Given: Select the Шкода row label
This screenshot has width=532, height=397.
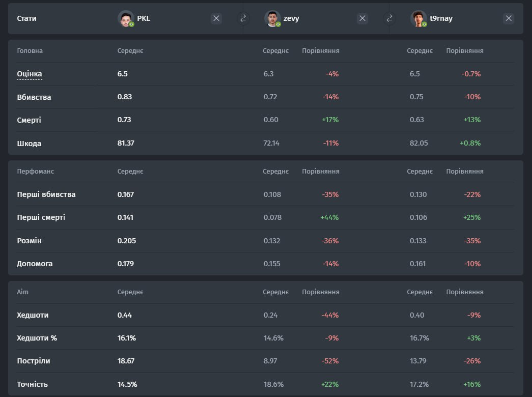Looking at the screenshot, I should 29,143.
